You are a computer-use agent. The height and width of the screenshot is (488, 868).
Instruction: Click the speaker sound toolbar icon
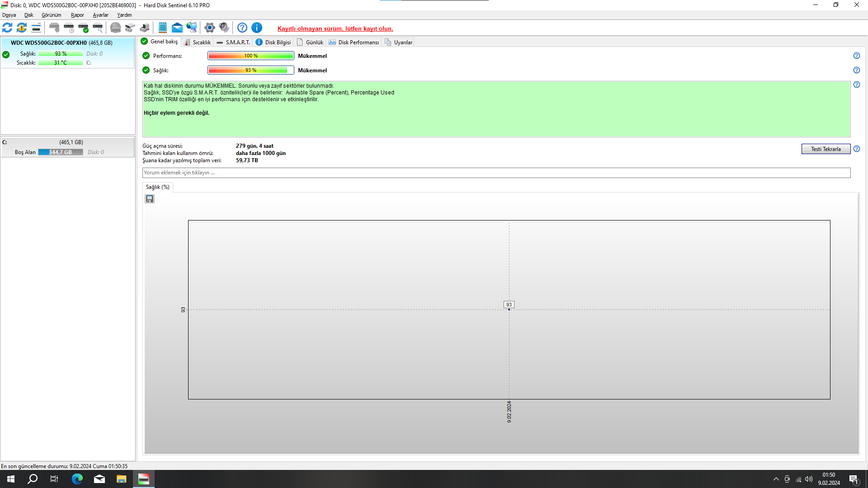[224, 28]
